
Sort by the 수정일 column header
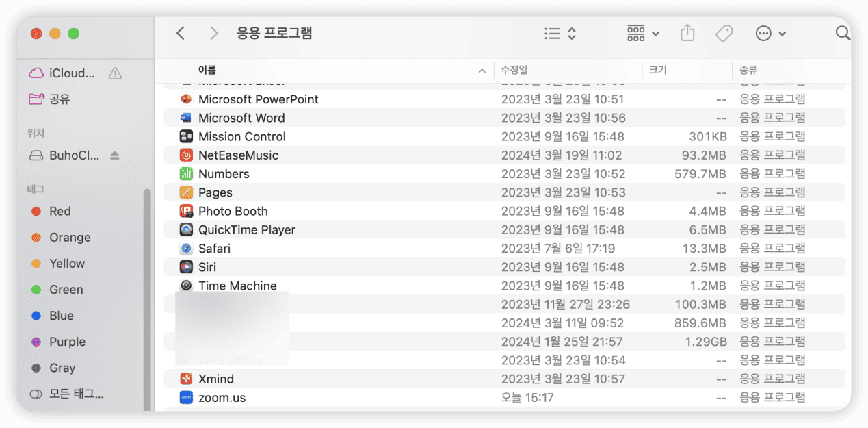tap(514, 70)
